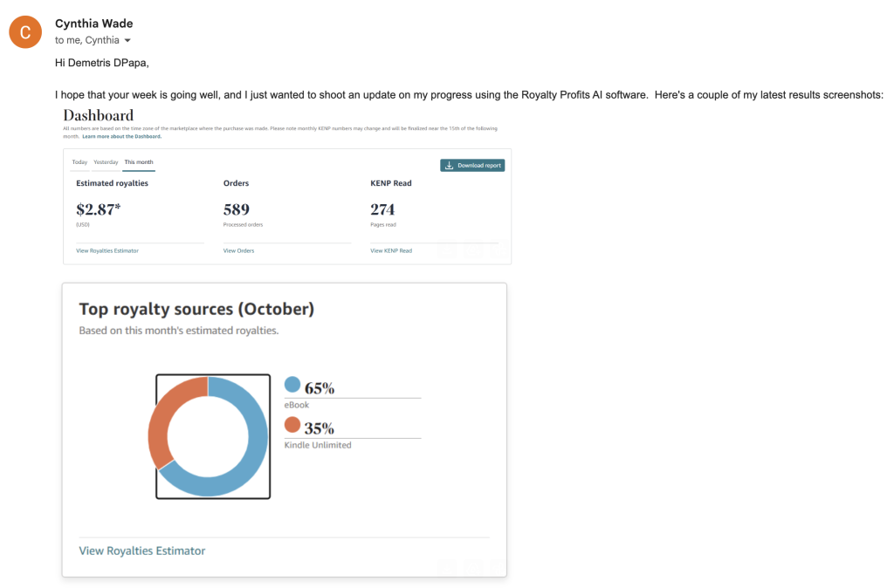Click the 65% eBook legend label
Image resolution: width=894 pixels, height=588 pixels.
320,389
